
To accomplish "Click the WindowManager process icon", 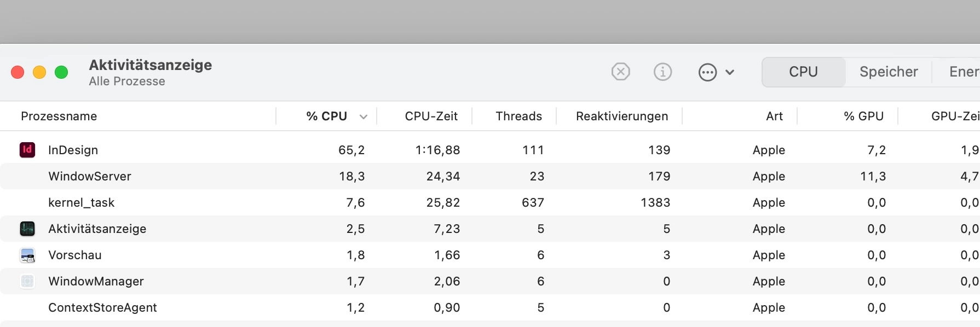I will click(x=27, y=281).
